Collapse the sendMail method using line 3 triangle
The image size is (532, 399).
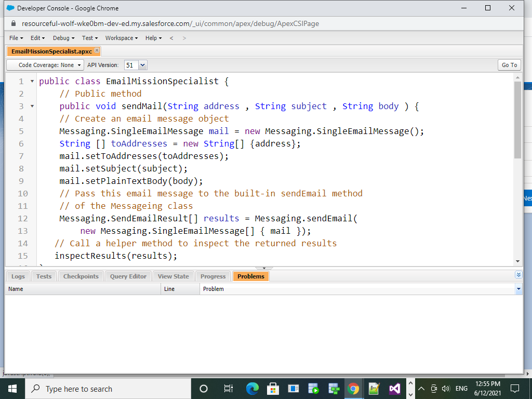click(32, 106)
